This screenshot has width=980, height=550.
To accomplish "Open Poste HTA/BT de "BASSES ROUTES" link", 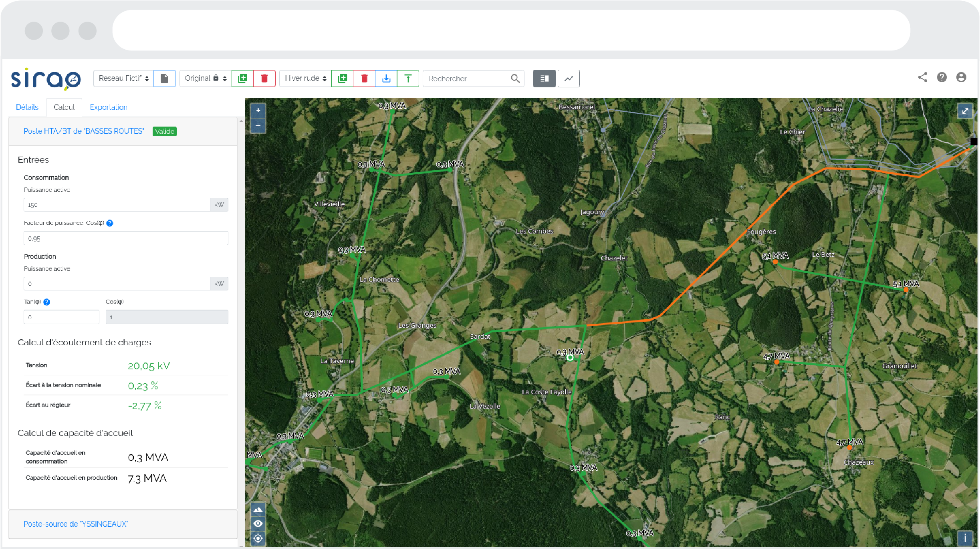I will pyautogui.click(x=84, y=131).
